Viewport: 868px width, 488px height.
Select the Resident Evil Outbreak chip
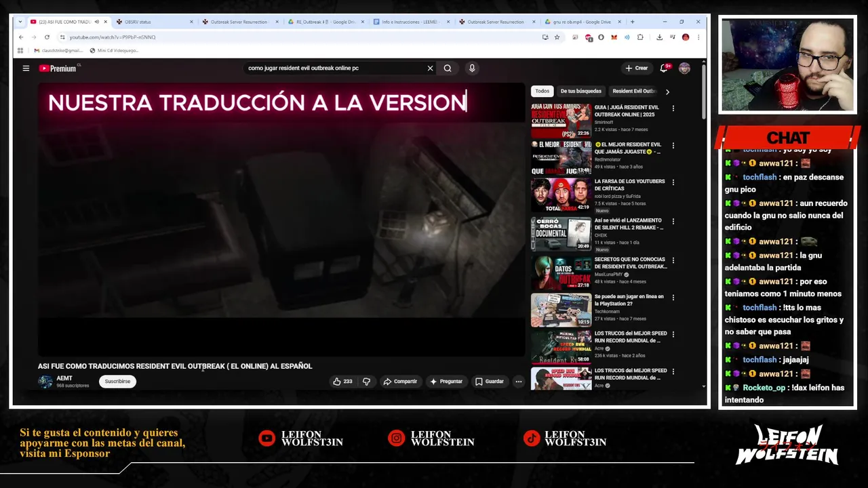(634, 91)
